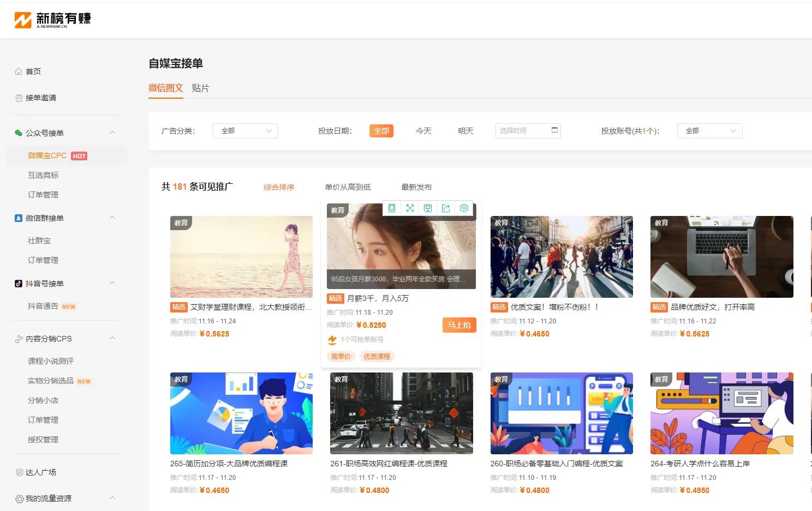Click the fullscreen expand icon on the card toolbar

[x=410, y=208]
